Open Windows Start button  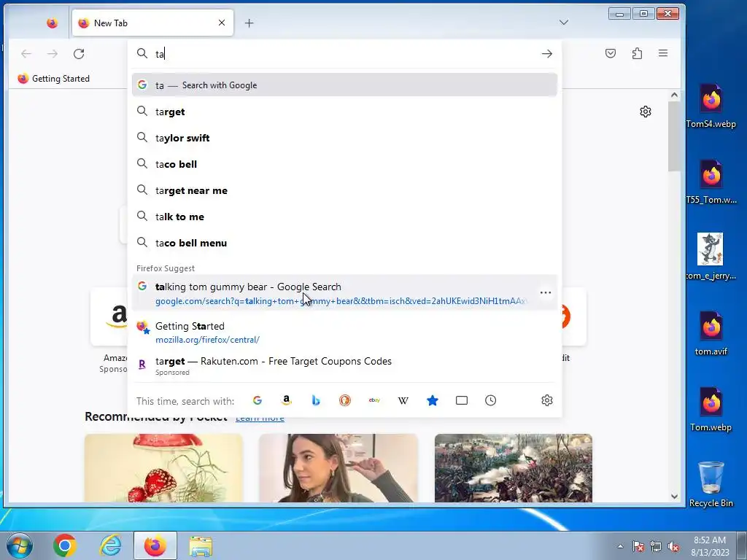pos(20,545)
